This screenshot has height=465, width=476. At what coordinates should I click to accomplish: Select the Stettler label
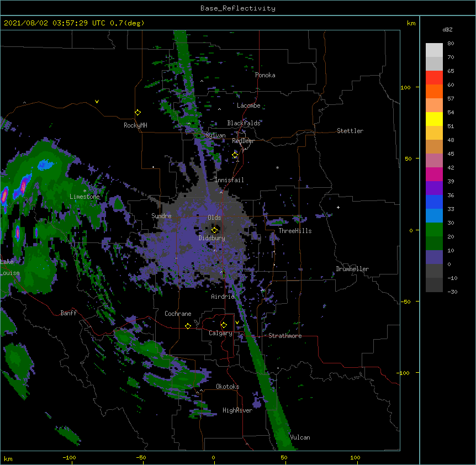coord(350,131)
